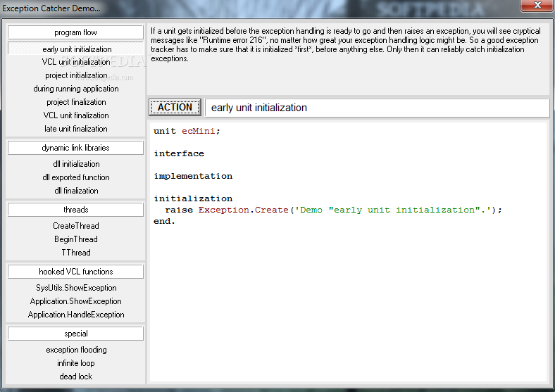Select SysUtils.ShowException demo
Screen dimensions: 555x392
(x=76, y=288)
